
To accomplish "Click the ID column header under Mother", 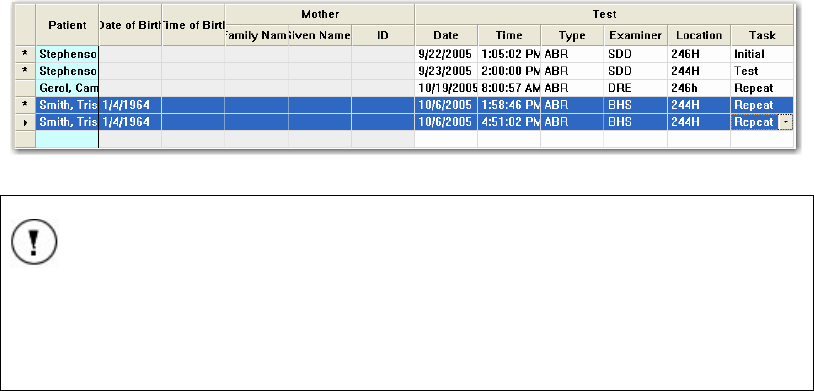I will (383, 35).
